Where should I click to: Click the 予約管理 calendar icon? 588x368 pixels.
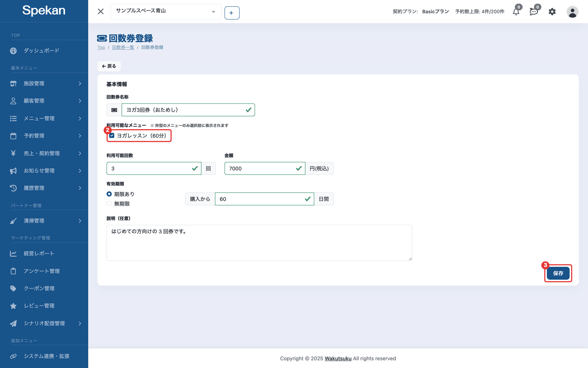pyautogui.click(x=13, y=136)
